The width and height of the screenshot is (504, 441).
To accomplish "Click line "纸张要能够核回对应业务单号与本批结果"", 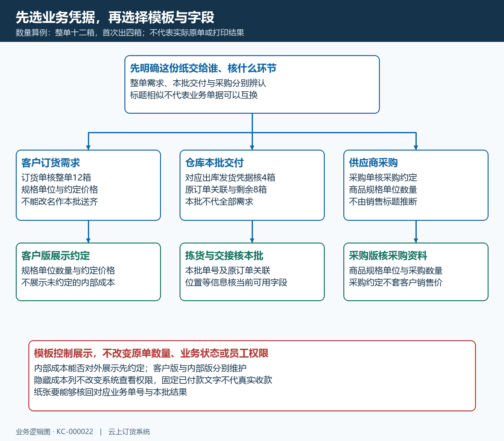I will point(111,392).
